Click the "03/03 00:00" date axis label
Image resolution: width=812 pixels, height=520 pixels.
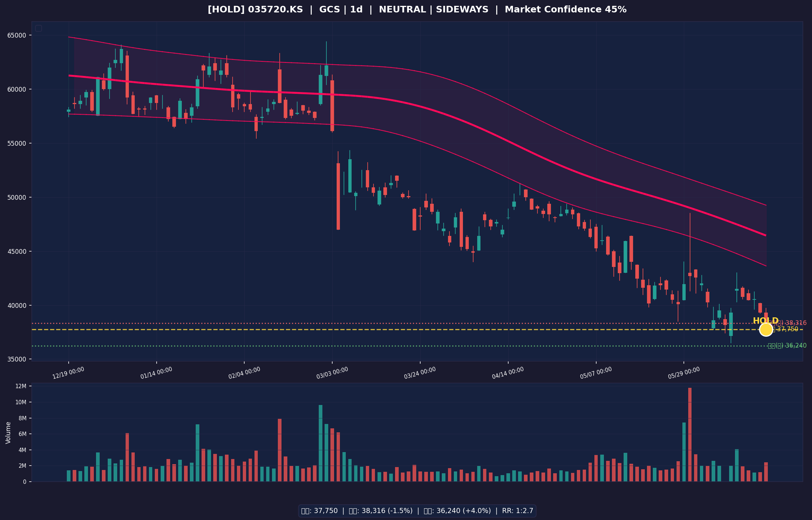[x=332, y=373]
